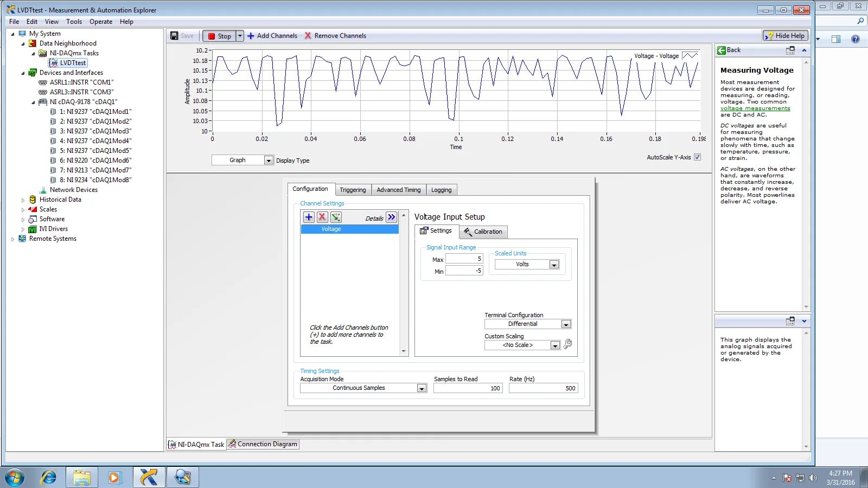Open Custom Scaling No Scale dropdown
The image size is (868, 488).
pos(555,345)
